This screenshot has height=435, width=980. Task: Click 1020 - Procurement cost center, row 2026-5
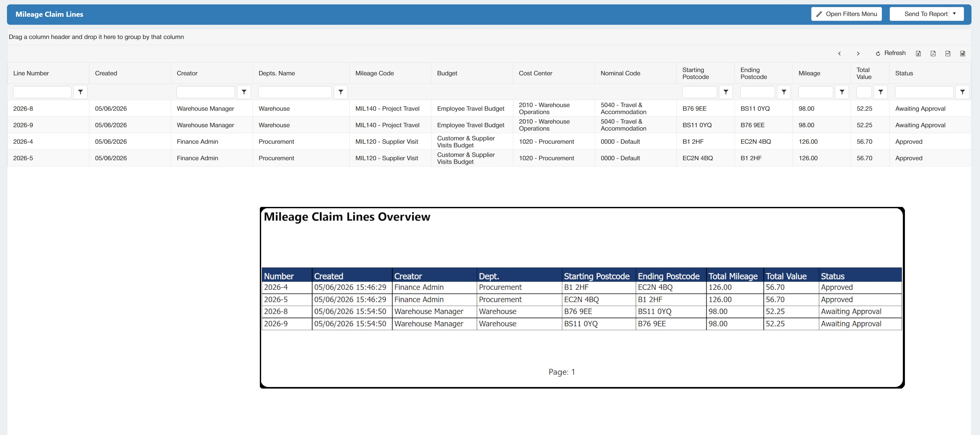[546, 158]
